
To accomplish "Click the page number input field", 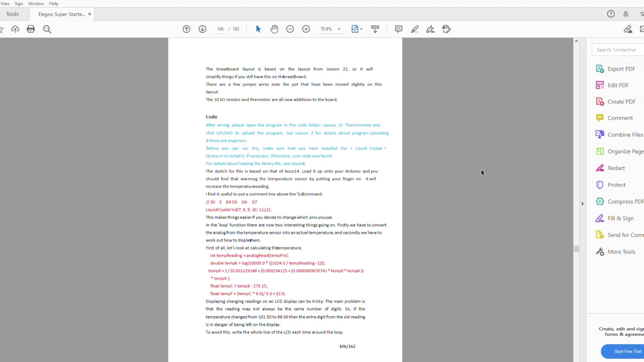I will (220, 29).
